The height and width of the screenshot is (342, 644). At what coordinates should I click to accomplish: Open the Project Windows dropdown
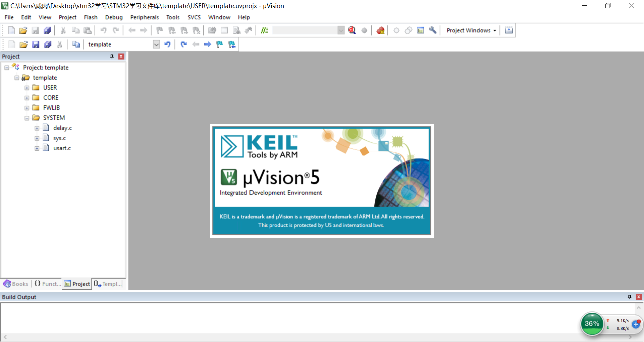click(471, 31)
